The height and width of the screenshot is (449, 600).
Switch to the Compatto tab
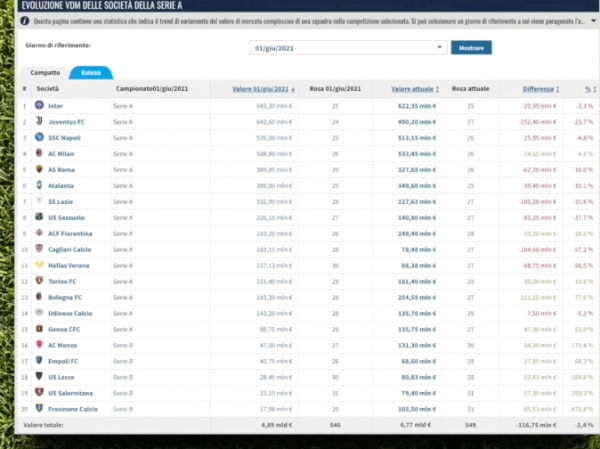[45, 72]
